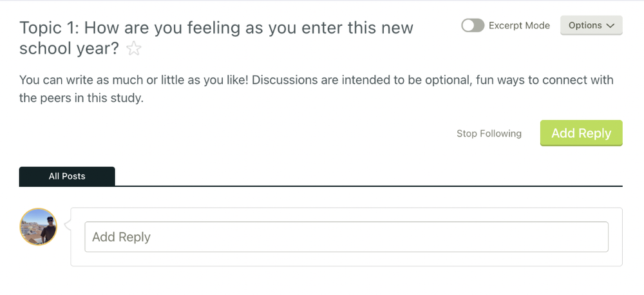Focus the Add Reply text field

pyautogui.click(x=346, y=237)
